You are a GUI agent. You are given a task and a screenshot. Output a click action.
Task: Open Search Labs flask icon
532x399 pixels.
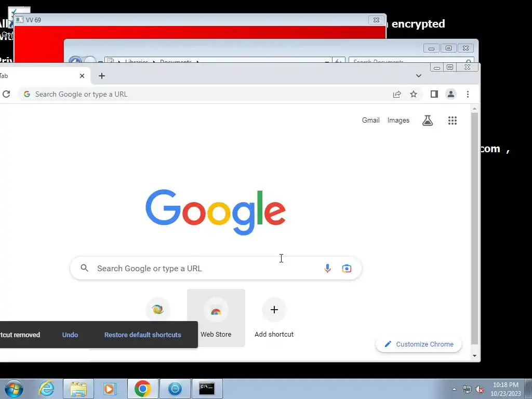click(x=428, y=121)
